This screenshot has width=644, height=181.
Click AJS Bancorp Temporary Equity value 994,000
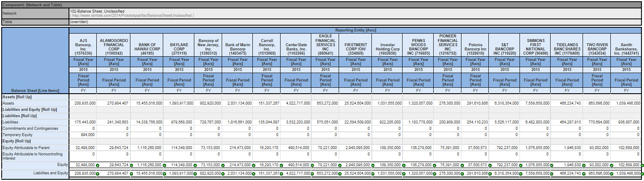[x=88, y=134]
